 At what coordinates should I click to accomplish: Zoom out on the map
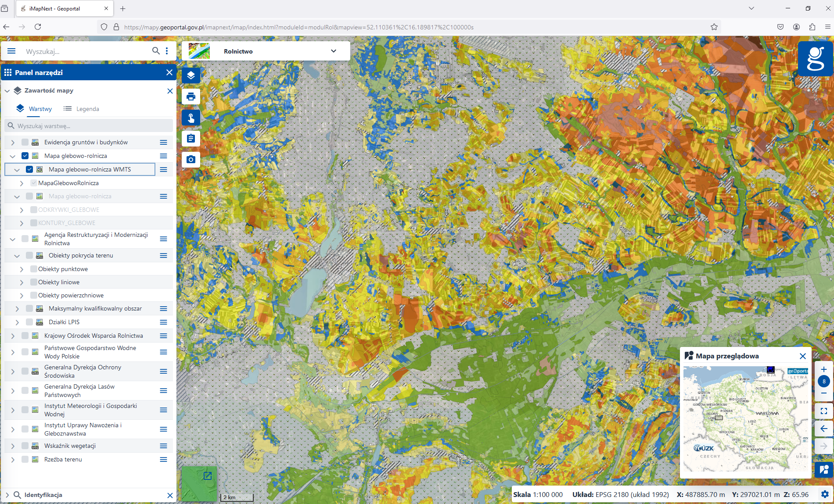(x=824, y=393)
